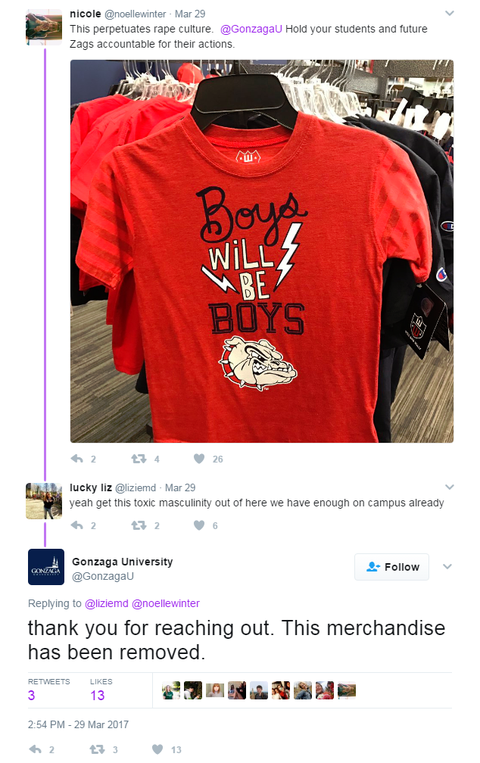
Task: Reply to nicole's tweet
Action: 77,458
